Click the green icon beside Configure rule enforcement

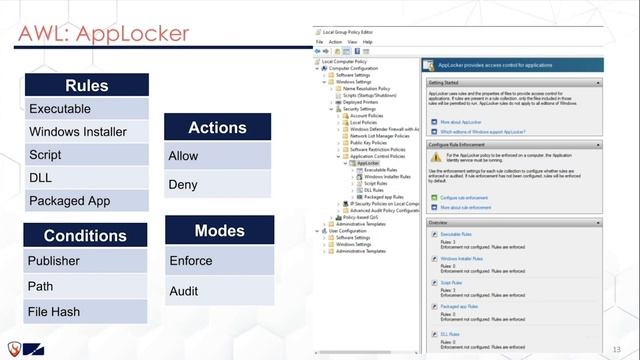434,198
